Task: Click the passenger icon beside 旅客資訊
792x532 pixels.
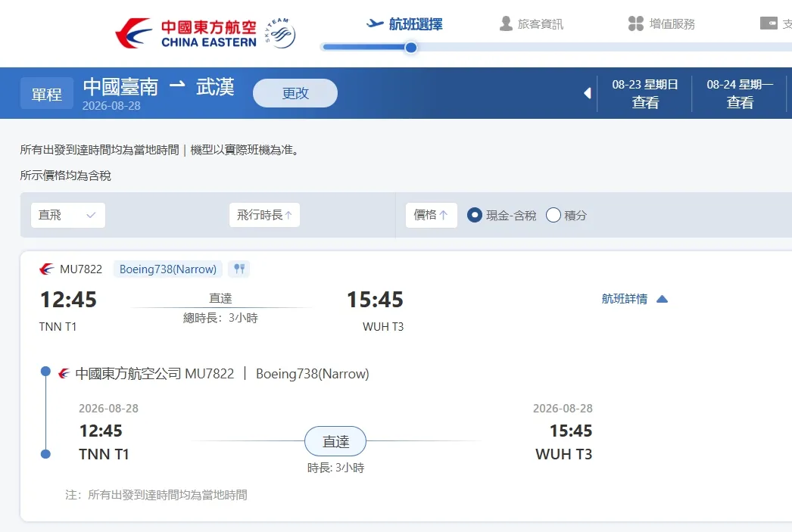Action: tap(506, 23)
